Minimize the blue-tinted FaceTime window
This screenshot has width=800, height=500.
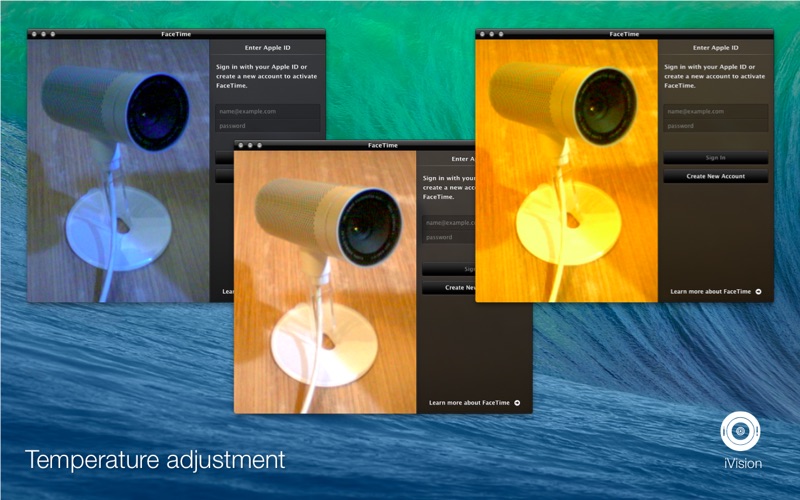click(43, 34)
